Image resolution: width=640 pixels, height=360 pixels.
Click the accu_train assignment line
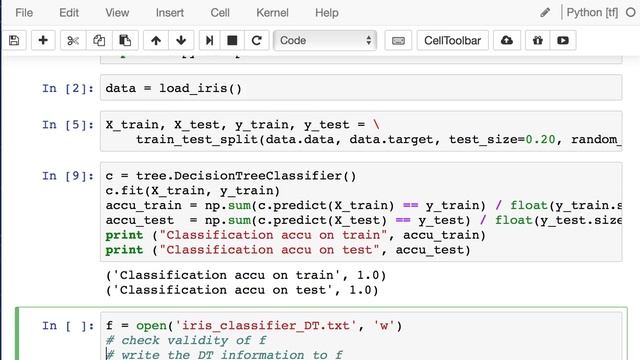click(364, 205)
